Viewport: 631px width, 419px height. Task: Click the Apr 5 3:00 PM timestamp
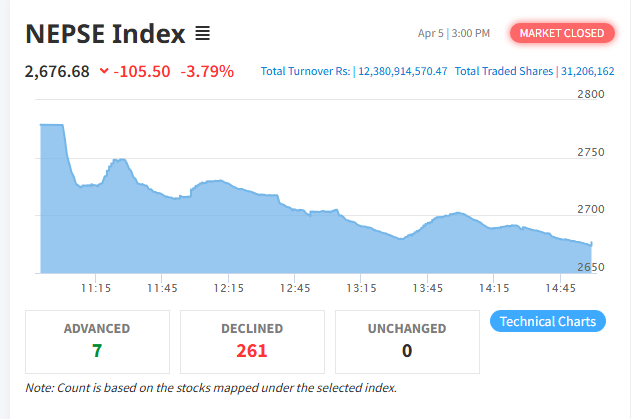[x=454, y=34]
